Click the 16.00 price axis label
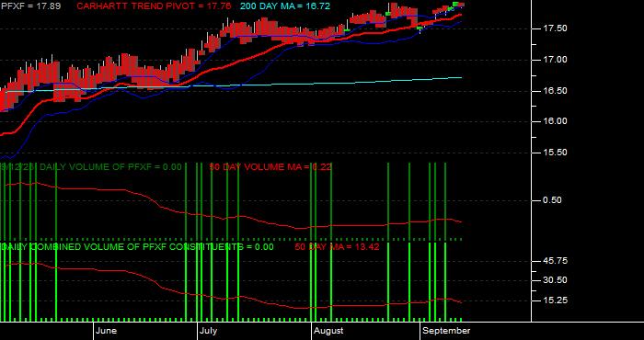 [x=556, y=121]
